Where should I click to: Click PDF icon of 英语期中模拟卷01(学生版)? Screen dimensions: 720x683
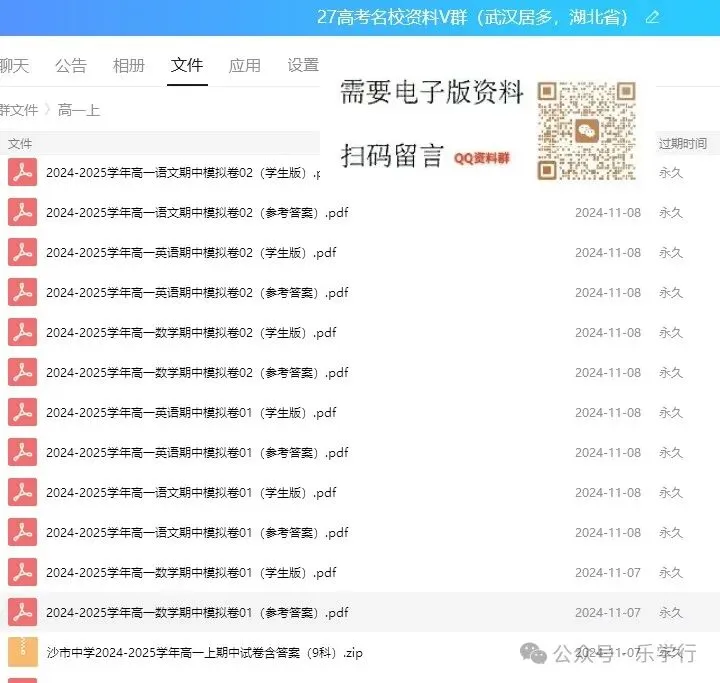tap(22, 412)
